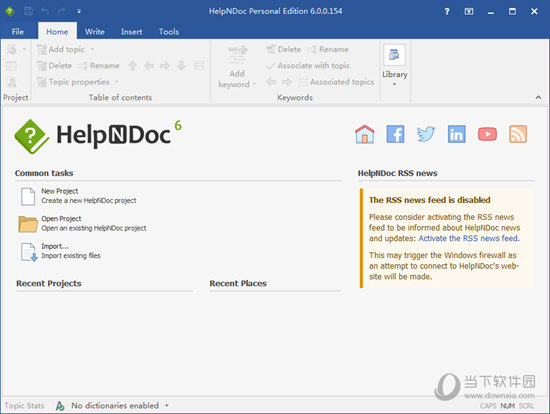The image size is (550, 414).
Task: Open HelpNDoc home website icon
Action: [365, 134]
